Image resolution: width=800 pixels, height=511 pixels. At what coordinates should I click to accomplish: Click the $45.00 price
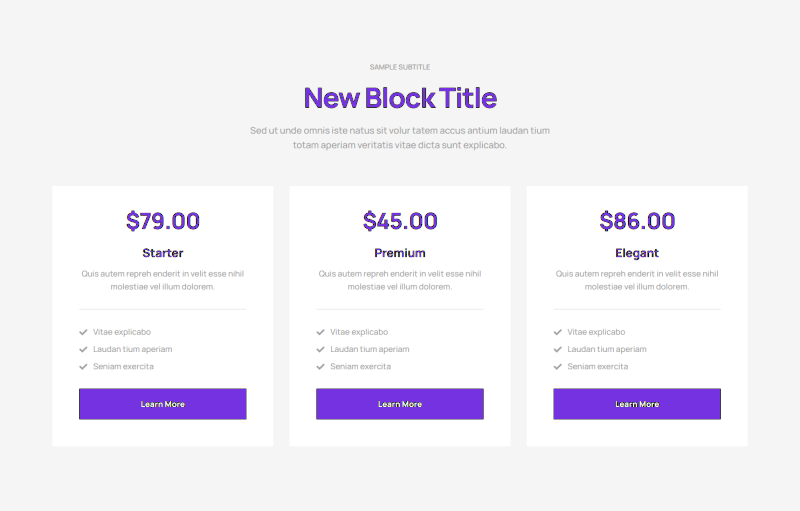point(400,221)
